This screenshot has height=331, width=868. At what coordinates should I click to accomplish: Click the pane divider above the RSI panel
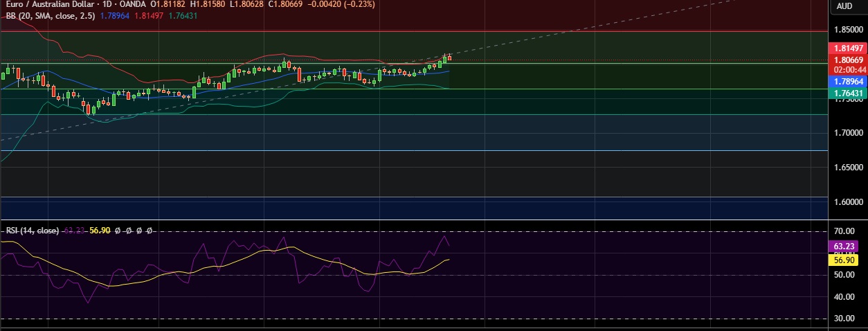pyautogui.click(x=414, y=220)
